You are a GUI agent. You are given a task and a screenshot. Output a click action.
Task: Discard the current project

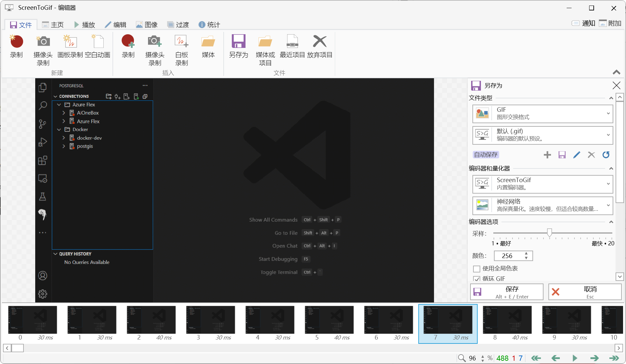(x=320, y=47)
